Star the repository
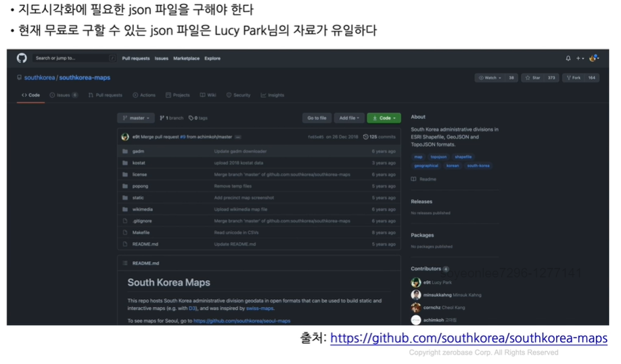 click(532, 78)
